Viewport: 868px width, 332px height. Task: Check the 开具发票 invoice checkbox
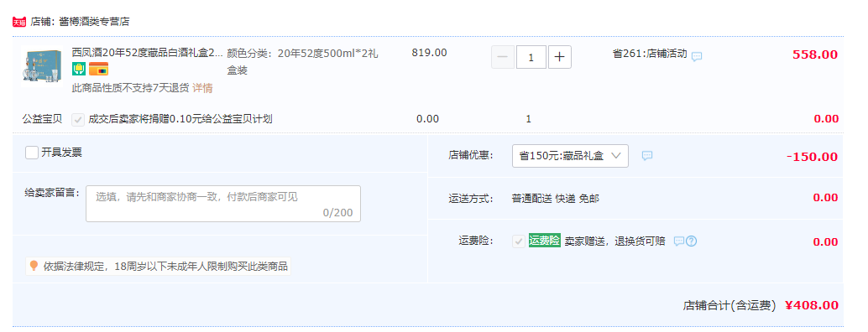[x=32, y=153]
